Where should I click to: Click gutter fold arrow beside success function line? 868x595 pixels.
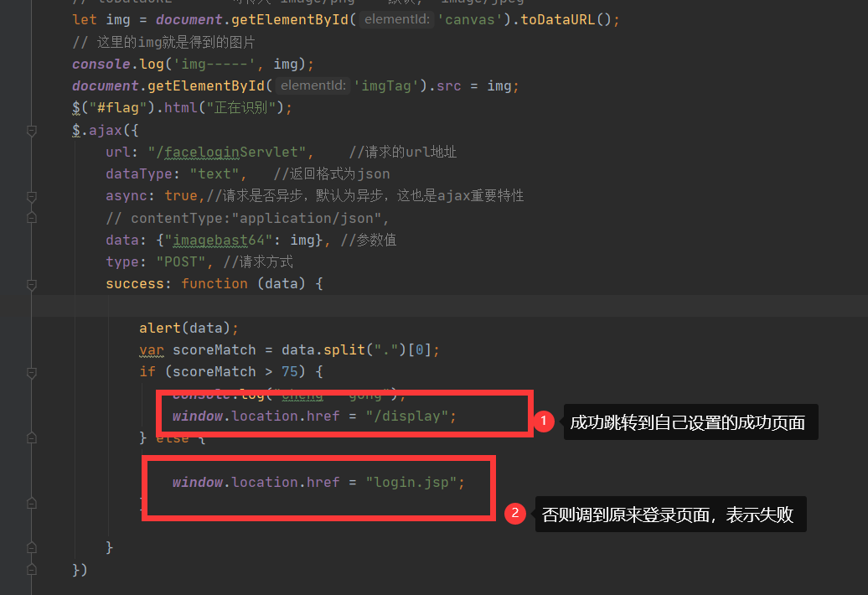click(32, 286)
